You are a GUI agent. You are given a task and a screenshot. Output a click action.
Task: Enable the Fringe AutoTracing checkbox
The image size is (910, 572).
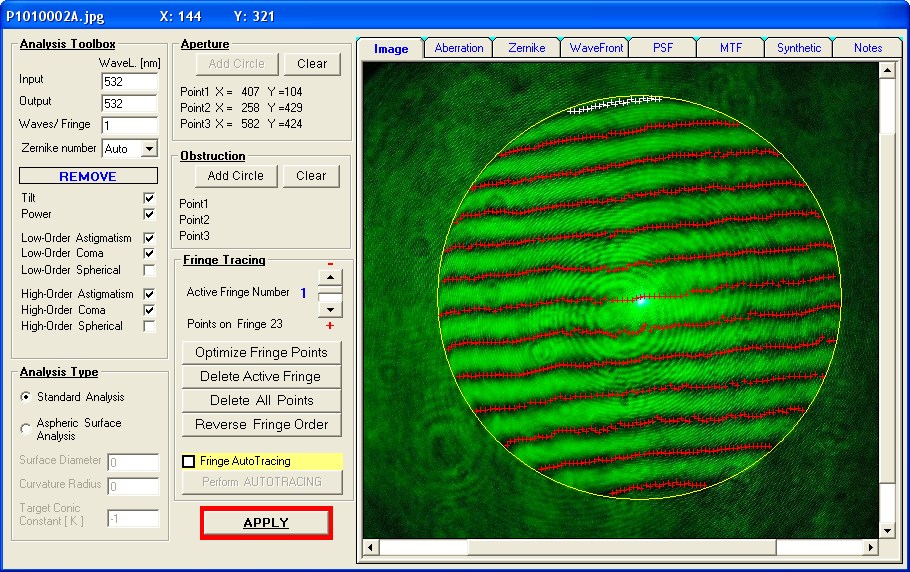(x=188, y=461)
